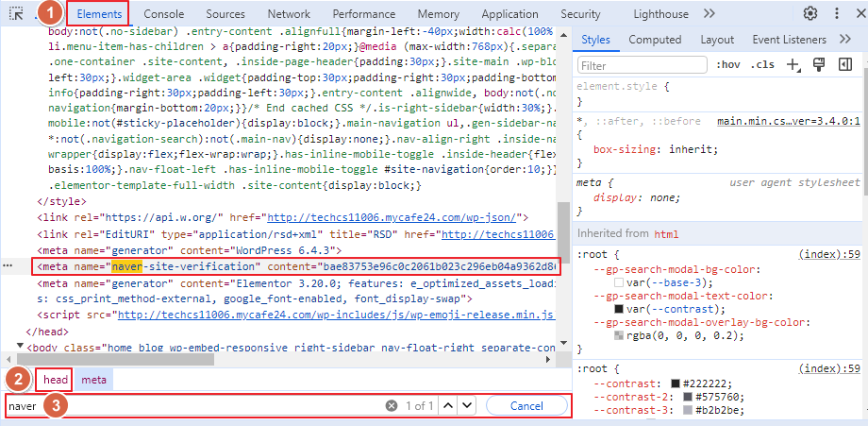The height and width of the screenshot is (426, 868).
Task: Select meta in the breadcrumb bar
Action: 94,380
